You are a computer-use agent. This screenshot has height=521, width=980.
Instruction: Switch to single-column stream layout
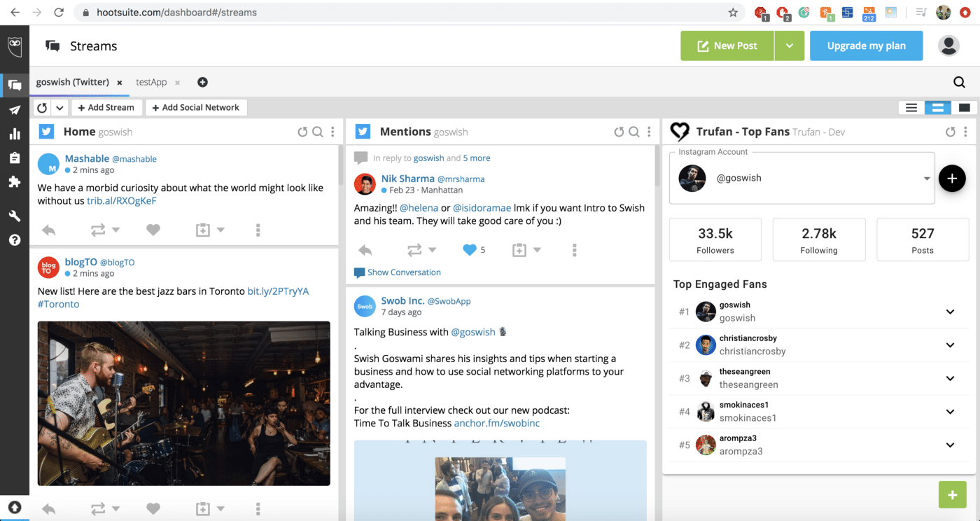point(964,108)
